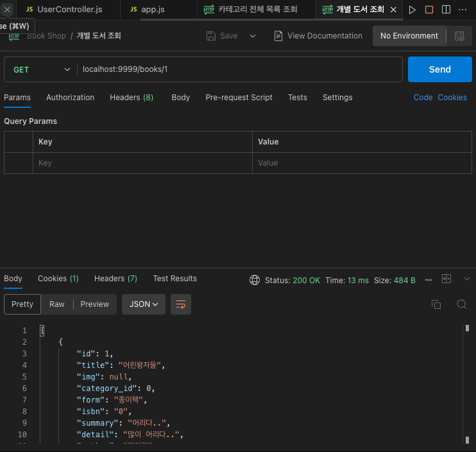Screen dimensions: 476x452
Task: Open the dropdown arrow next to Save
Action: click(253, 36)
